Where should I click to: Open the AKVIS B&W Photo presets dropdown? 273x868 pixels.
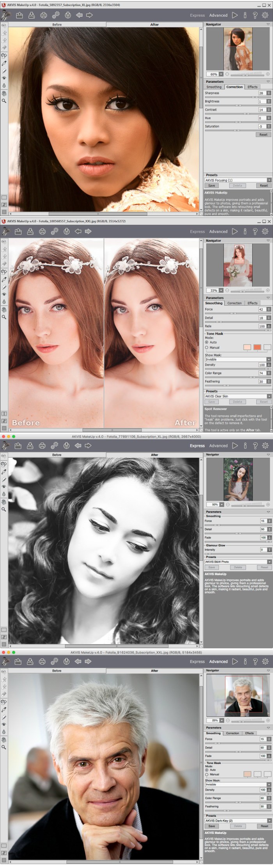[x=269, y=562]
